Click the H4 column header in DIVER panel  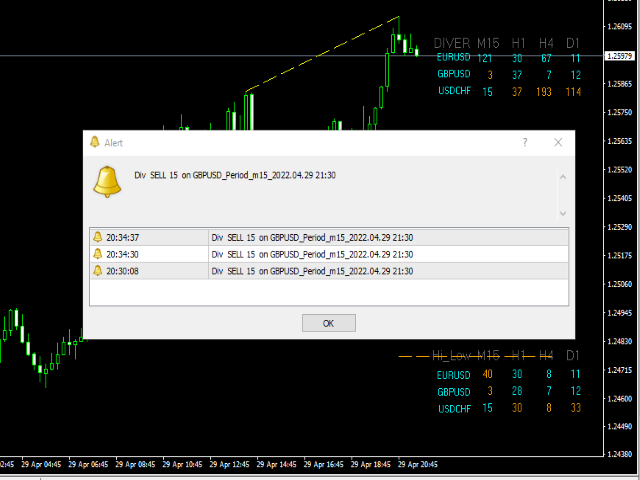[546, 43]
